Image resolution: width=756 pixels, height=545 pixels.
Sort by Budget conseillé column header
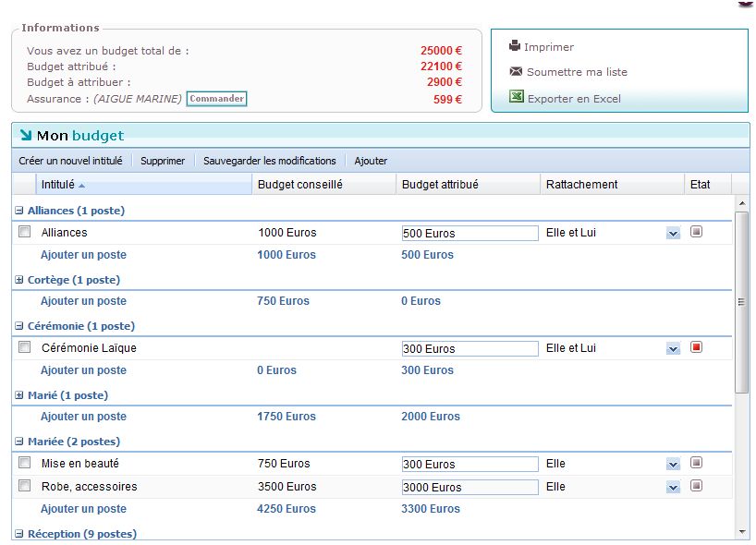point(323,185)
